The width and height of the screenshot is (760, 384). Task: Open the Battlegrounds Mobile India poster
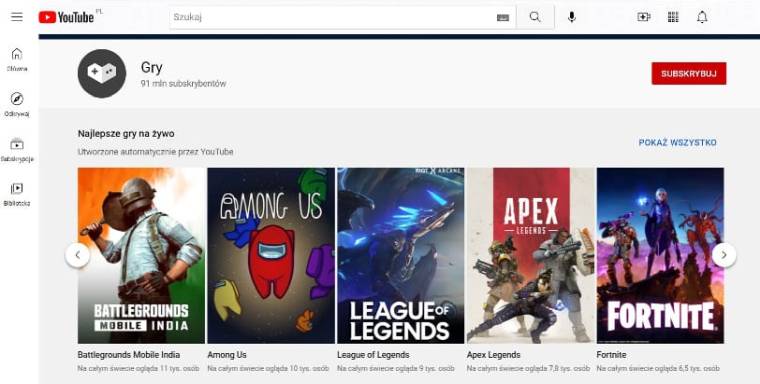click(x=141, y=256)
